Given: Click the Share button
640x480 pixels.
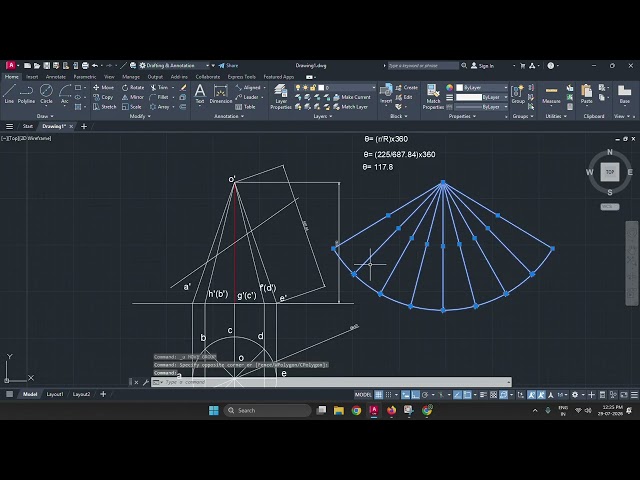Looking at the screenshot, I should (x=228, y=65).
